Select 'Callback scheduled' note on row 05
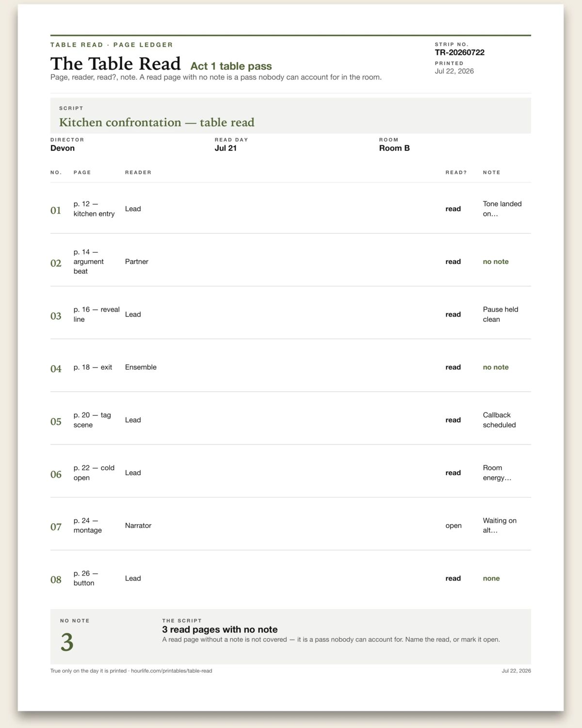 500,420
